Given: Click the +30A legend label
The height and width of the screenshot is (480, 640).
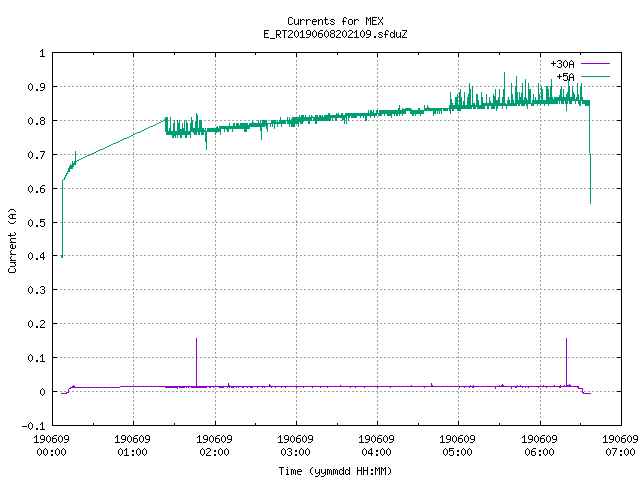Looking at the screenshot, I should 562,64.
